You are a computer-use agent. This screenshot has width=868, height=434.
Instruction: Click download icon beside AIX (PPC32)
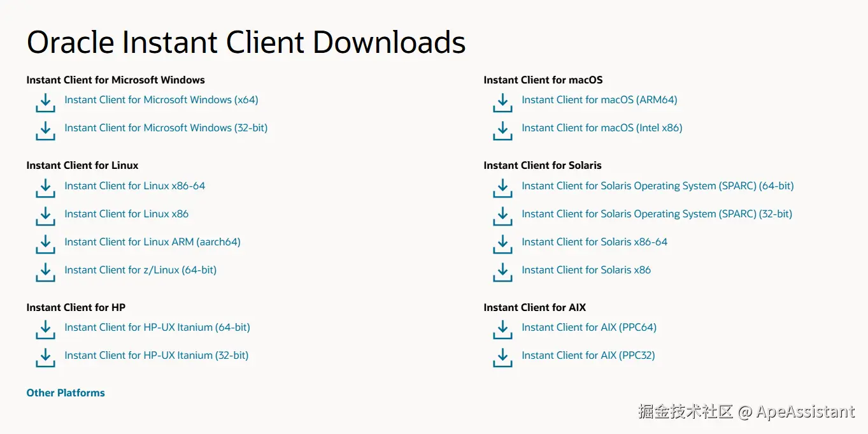(x=502, y=358)
